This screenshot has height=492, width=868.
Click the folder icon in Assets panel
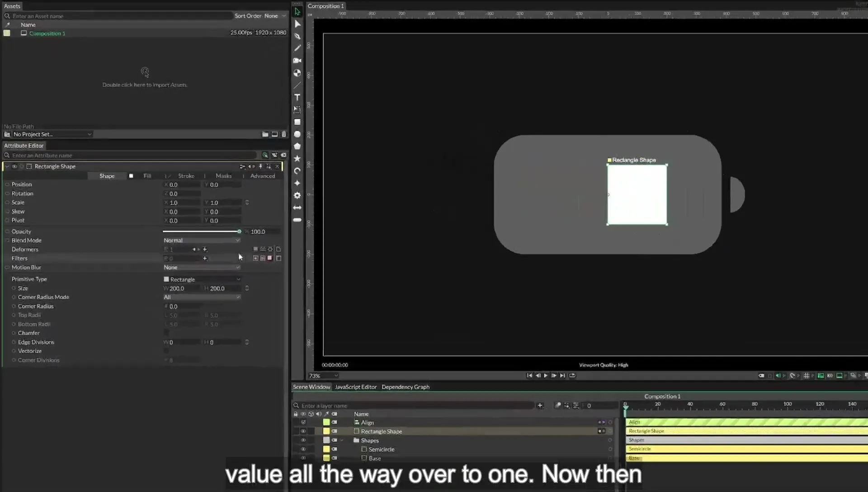click(x=265, y=134)
